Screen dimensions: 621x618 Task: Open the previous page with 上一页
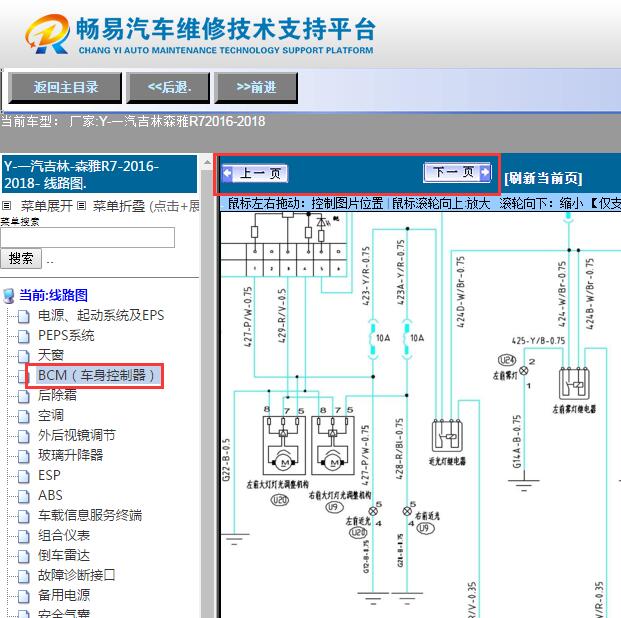tap(255, 174)
